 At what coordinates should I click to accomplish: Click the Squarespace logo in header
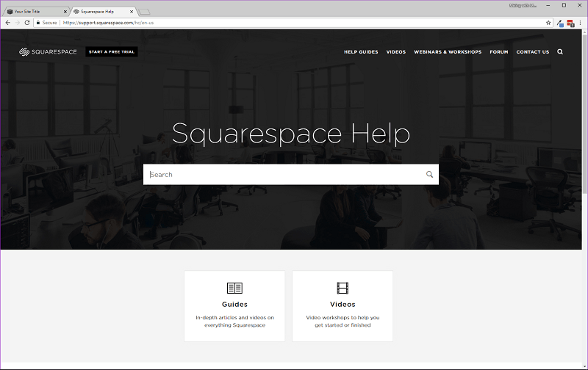tap(48, 51)
